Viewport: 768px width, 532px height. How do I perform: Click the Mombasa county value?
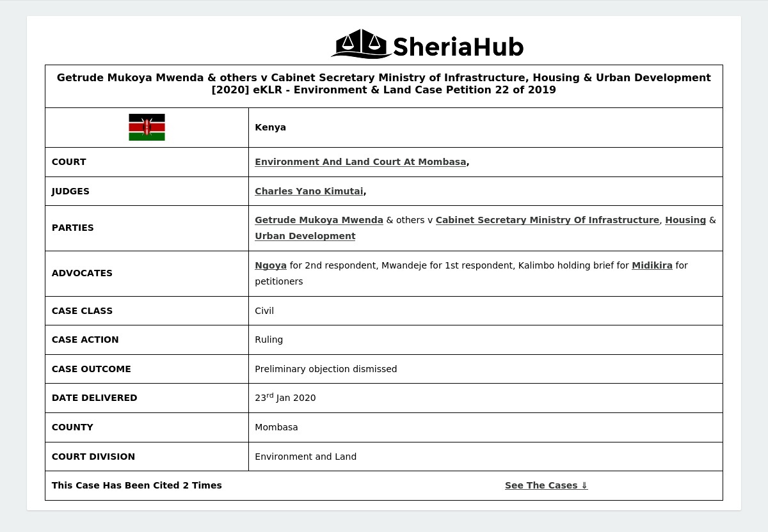pos(276,427)
